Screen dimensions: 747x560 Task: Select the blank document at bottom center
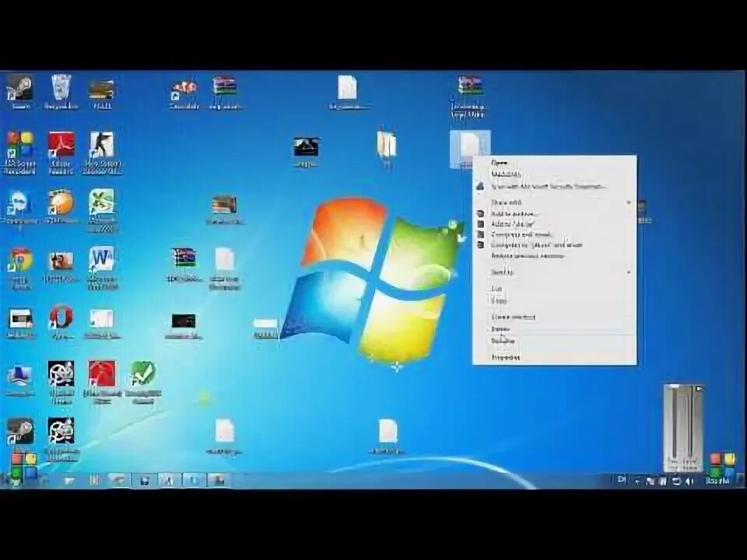tap(388, 436)
